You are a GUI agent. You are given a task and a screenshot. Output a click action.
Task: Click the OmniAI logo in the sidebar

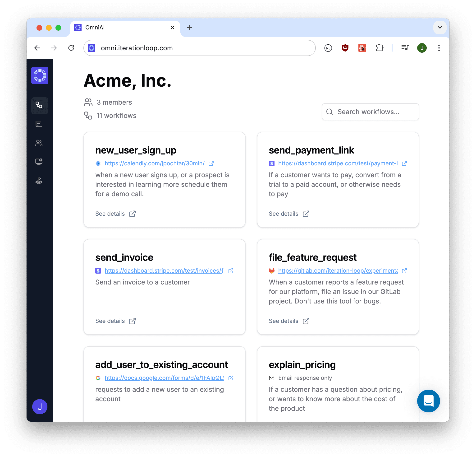40,75
